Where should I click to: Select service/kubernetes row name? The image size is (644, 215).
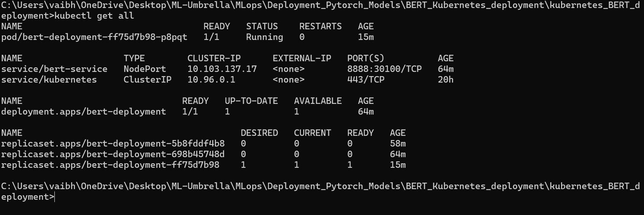click(x=49, y=80)
